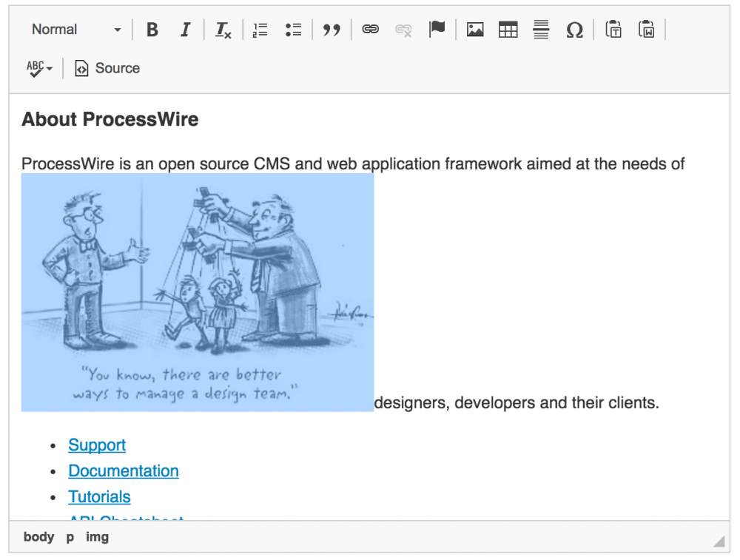Switch to Source view
Screen dimensions: 740x560
[x=107, y=68]
